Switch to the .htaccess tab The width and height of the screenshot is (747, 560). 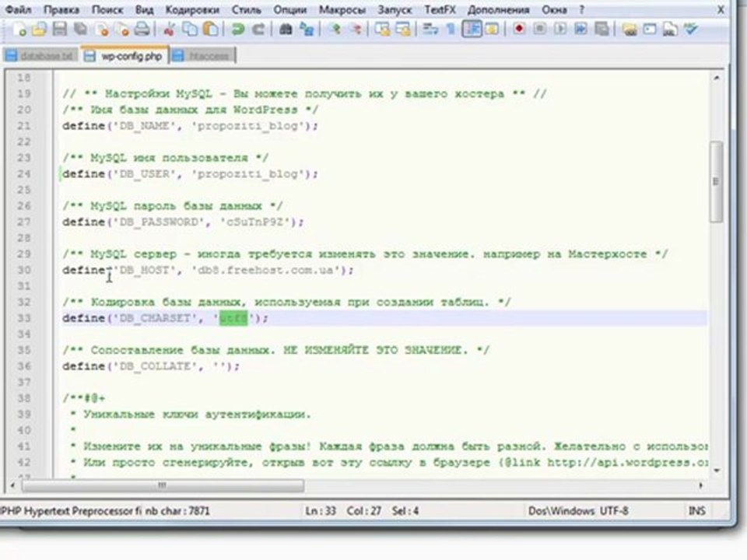tap(202, 56)
